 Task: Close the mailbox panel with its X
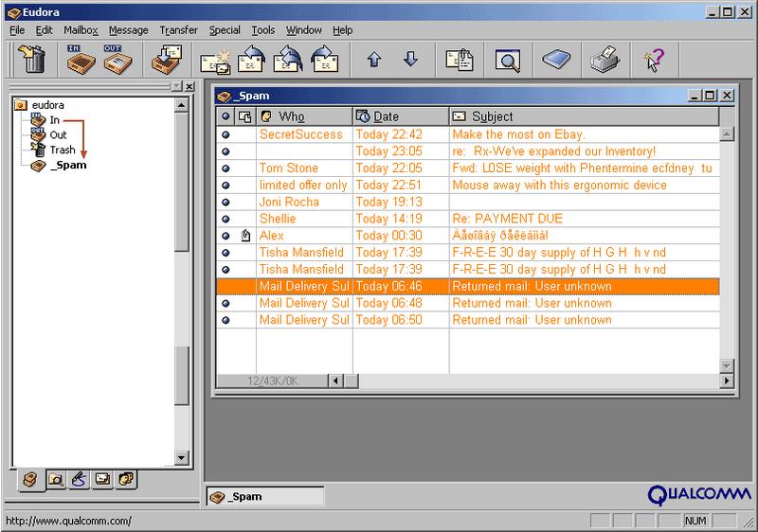pos(190,86)
